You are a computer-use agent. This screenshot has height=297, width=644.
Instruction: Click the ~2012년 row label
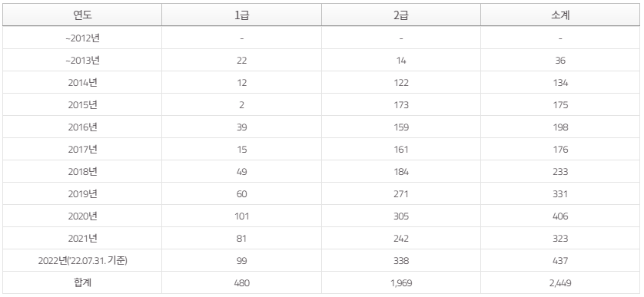click(x=82, y=38)
